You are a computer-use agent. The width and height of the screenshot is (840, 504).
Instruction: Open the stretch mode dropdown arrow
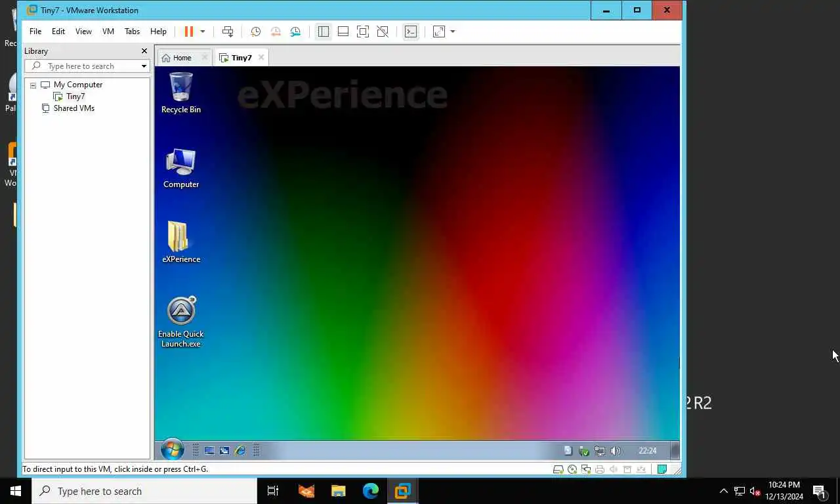point(453,31)
